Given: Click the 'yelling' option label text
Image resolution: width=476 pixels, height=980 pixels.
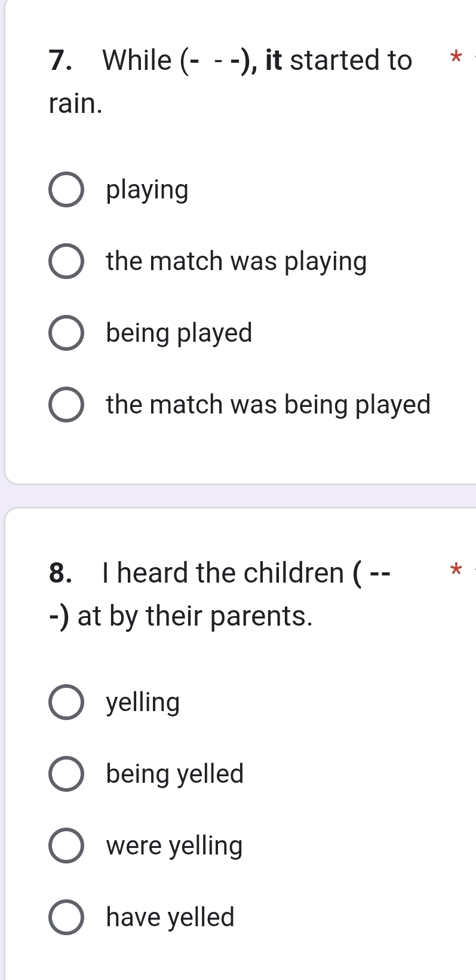Looking at the screenshot, I should 143,702.
